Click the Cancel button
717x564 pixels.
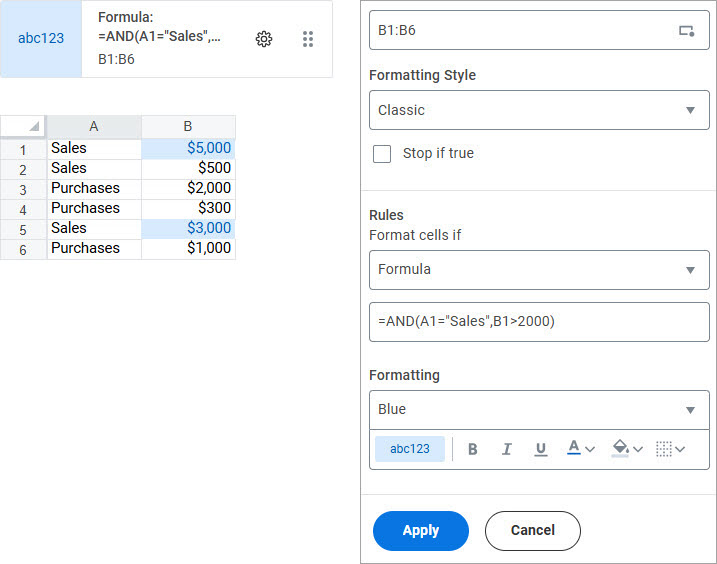[x=533, y=531]
